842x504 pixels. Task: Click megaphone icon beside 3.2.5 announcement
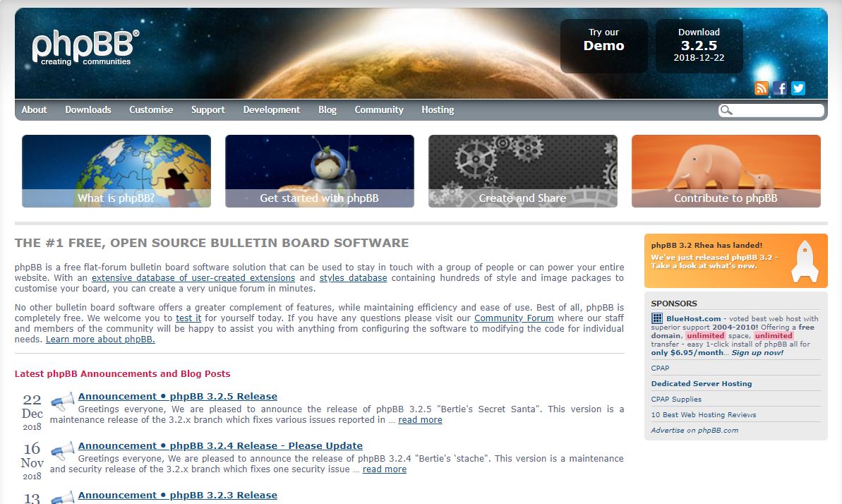pos(63,402)
